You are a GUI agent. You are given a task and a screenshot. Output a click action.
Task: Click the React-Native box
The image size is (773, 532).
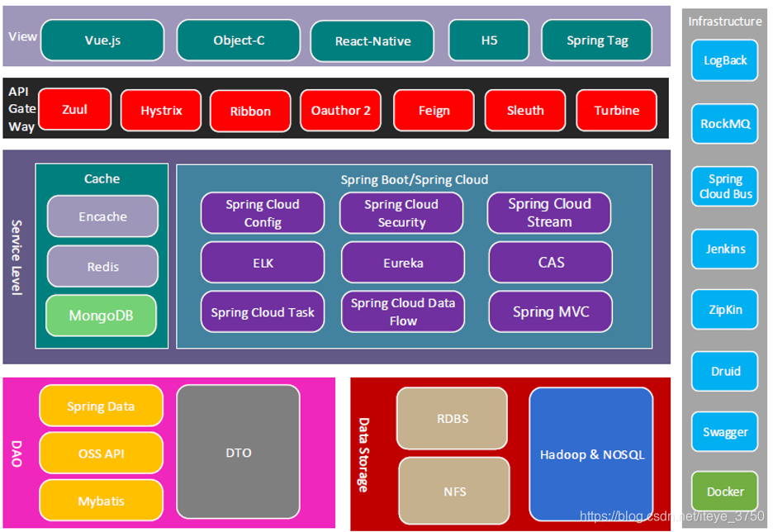(x=372, y=41)
